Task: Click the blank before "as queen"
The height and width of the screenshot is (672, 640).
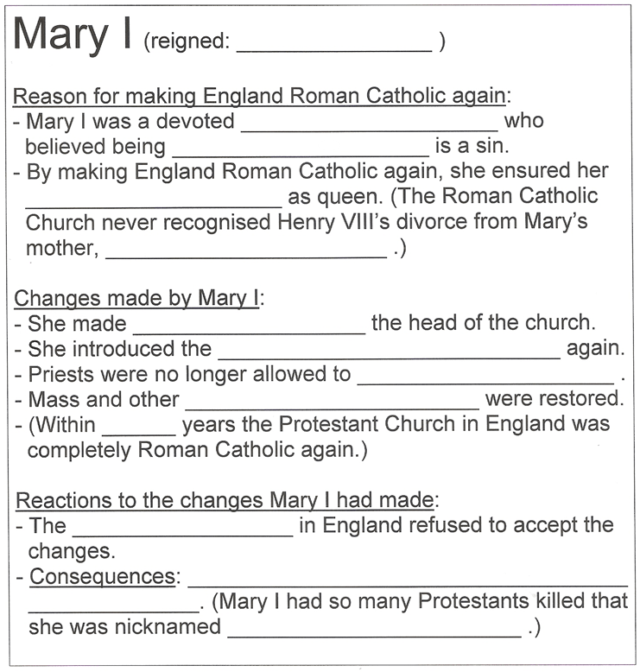Action: click(x=154, y=202)
